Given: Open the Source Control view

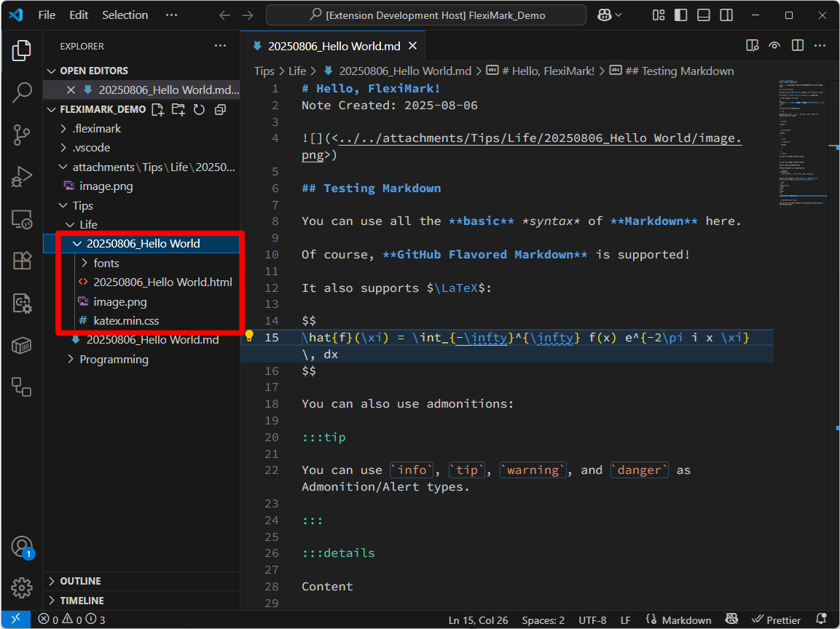Looking at the screenshot, I should [21, 135].
